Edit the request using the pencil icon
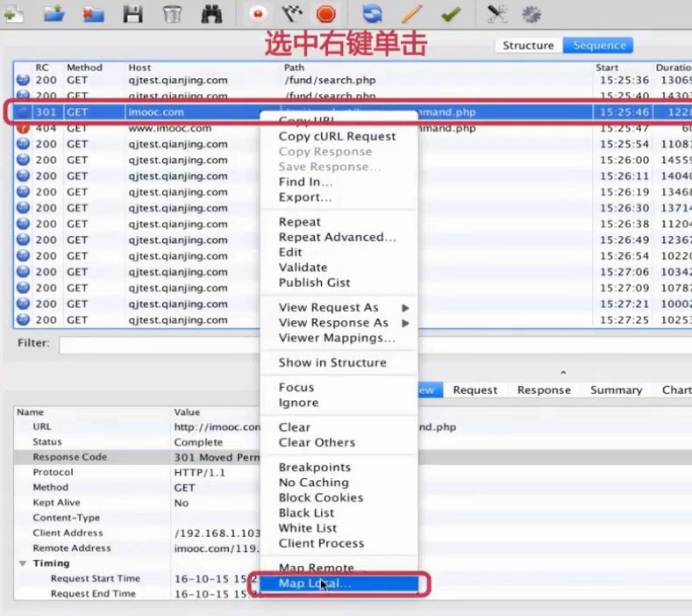The image size is (692, 616). tap(411, 15)
